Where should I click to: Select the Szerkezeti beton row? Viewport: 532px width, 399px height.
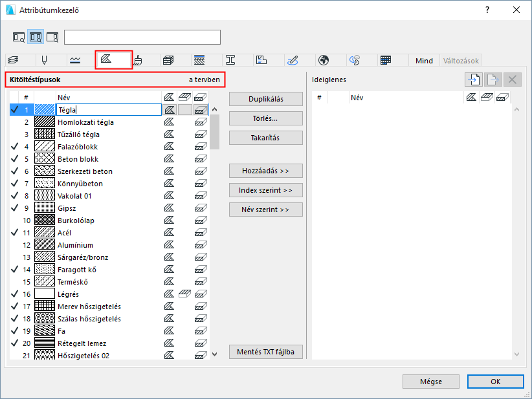[x=109, y=171]
